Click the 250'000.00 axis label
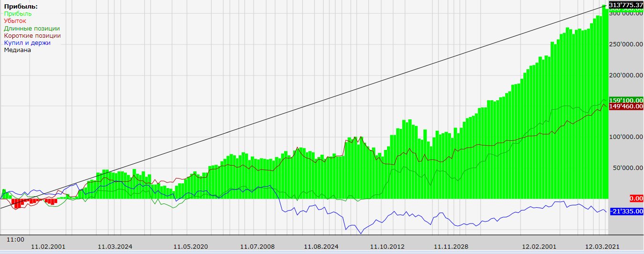Screen dimensions: 644x254 626,44
